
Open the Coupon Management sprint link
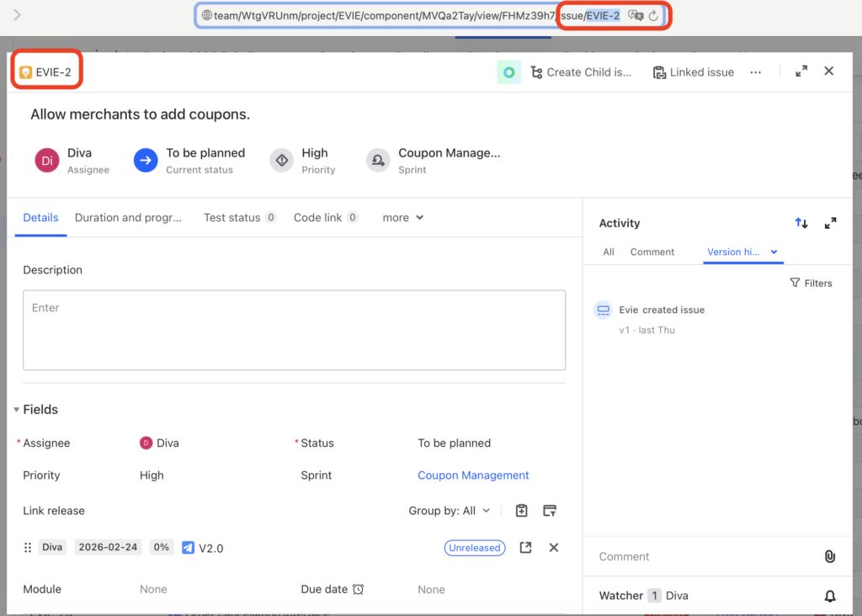tap(473, 475)
